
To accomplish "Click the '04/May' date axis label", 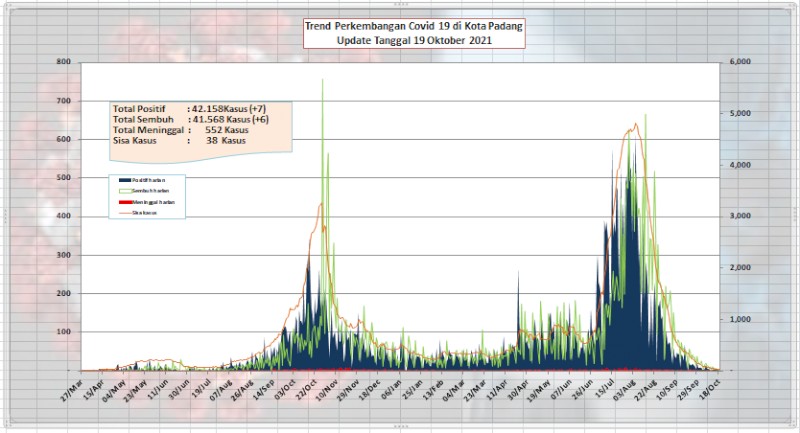I will pos(114,390).
